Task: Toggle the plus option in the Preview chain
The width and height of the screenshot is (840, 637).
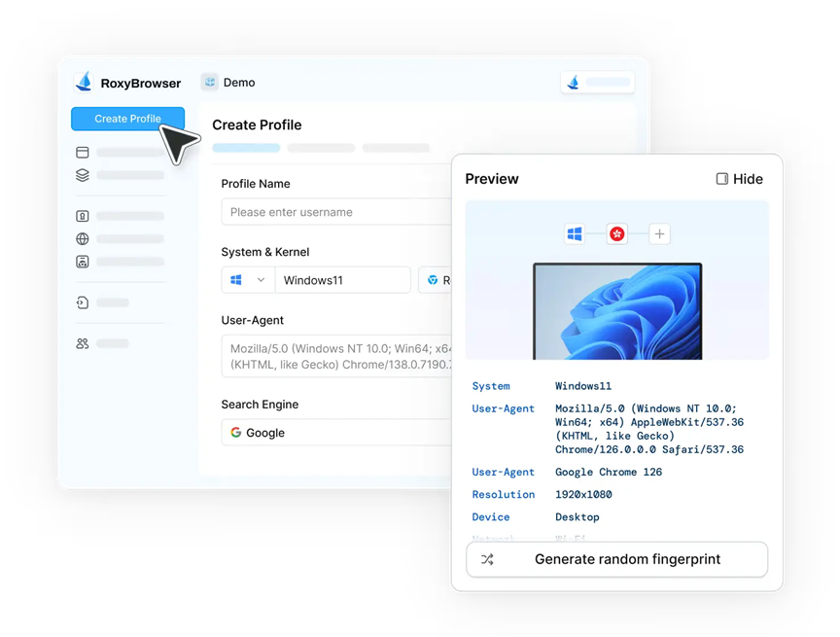Action: click(660, 233)
